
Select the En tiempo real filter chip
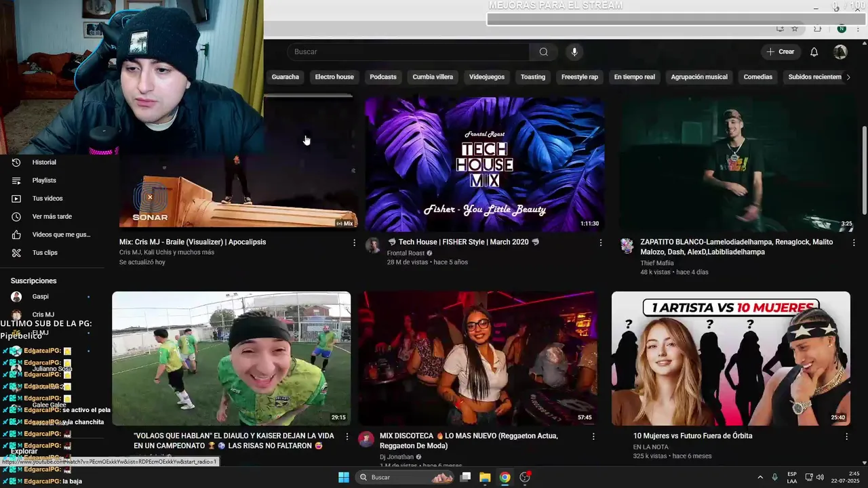click(635, 77)
